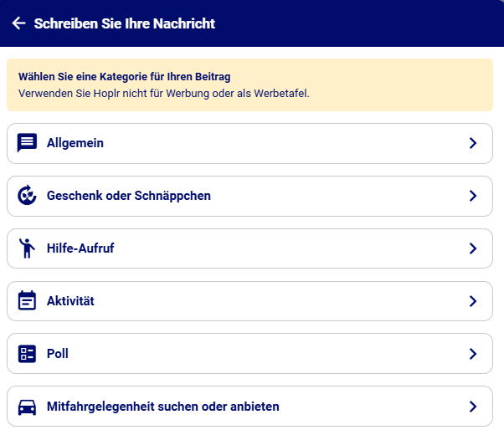504x435 pixels.
Task: Expand Allgemein using its chevron arrow
Action: [473, 143]
